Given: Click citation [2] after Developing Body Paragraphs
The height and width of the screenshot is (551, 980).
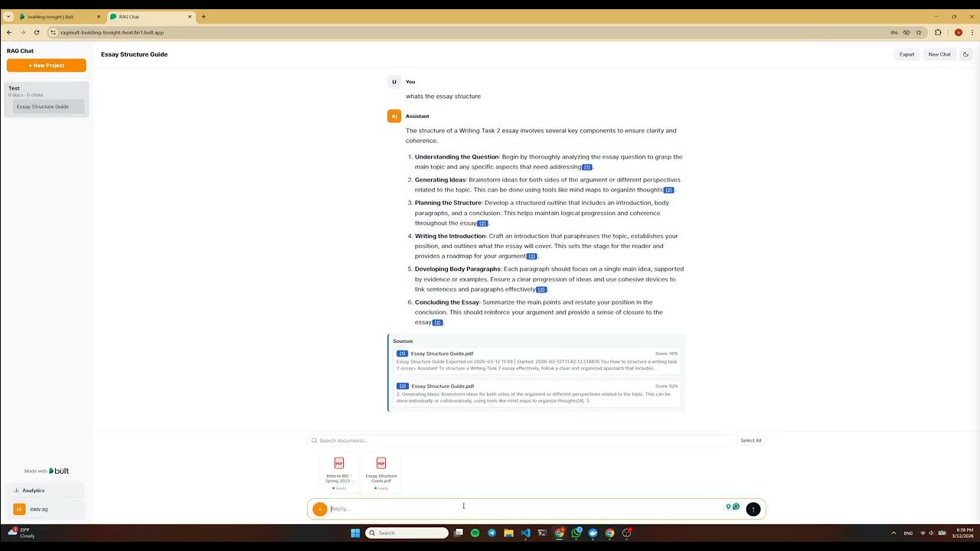Looking at the screenshot, I should [x=541, y=290].
